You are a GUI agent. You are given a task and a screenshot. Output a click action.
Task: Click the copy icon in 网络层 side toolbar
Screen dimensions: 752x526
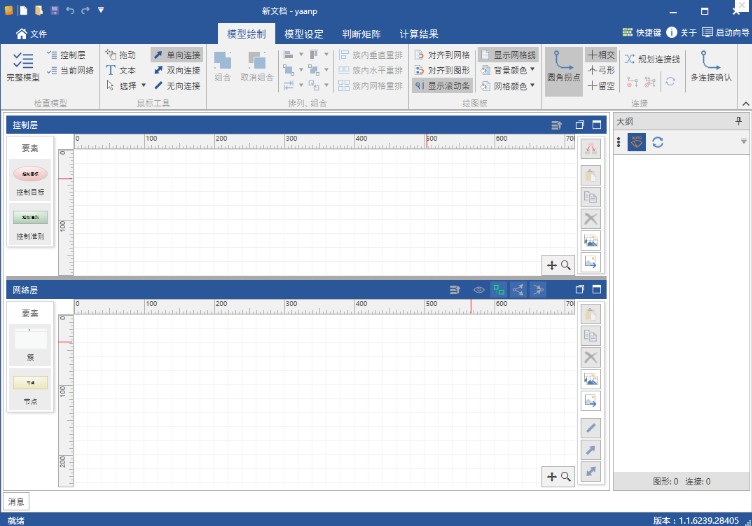pos(591,336)
